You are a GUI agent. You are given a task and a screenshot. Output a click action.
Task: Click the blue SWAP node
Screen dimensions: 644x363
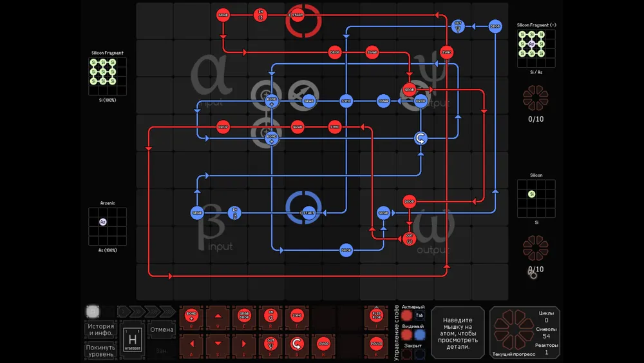(384, 101)
